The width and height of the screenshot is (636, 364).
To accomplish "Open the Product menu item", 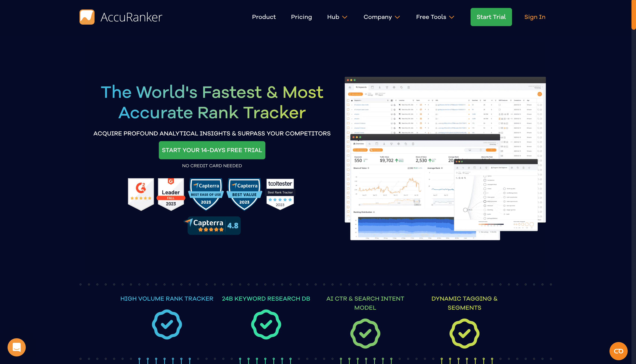I will (264, 17).
